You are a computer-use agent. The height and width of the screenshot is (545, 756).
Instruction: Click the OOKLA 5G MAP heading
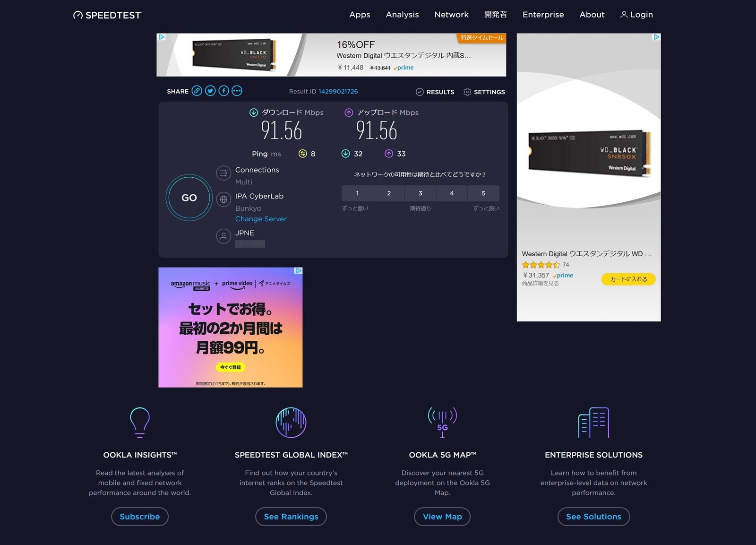(x=442, y=455)
